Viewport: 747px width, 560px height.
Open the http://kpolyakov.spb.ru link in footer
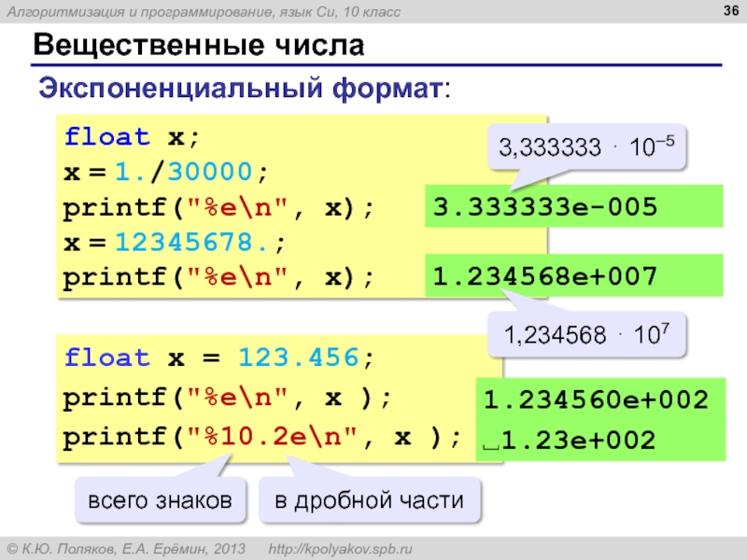(340, 547)
